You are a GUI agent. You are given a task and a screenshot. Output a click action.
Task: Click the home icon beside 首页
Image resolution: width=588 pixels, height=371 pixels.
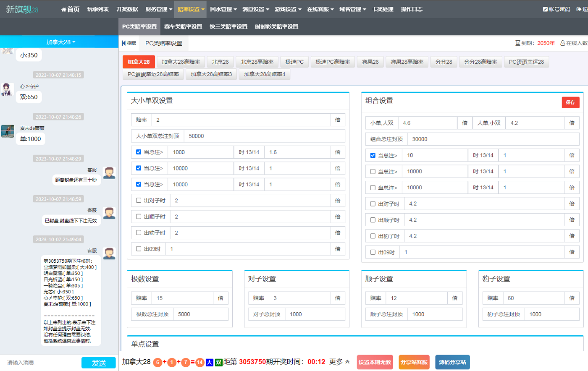[63, 9]
